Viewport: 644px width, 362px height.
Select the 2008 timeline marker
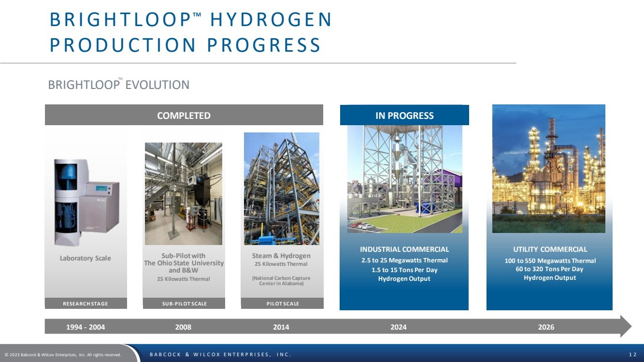coord(183,327)
